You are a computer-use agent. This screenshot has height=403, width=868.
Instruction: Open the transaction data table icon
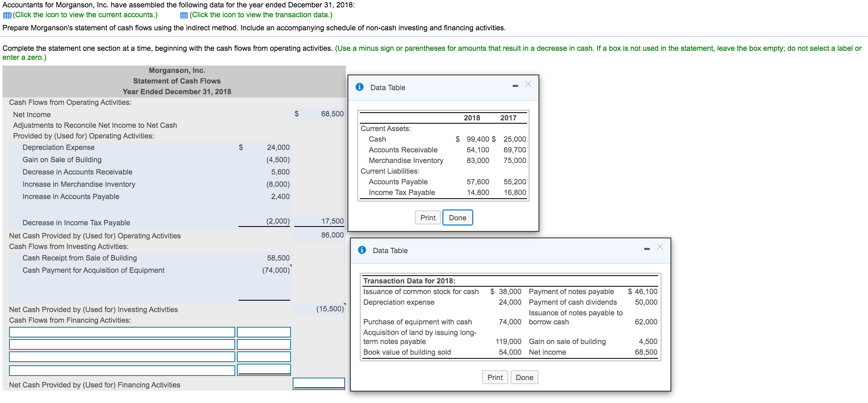coord(184,15)
